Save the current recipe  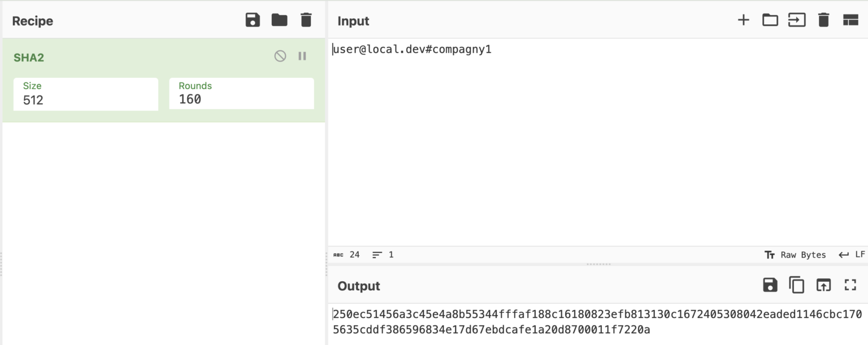[x=253, y=19]
